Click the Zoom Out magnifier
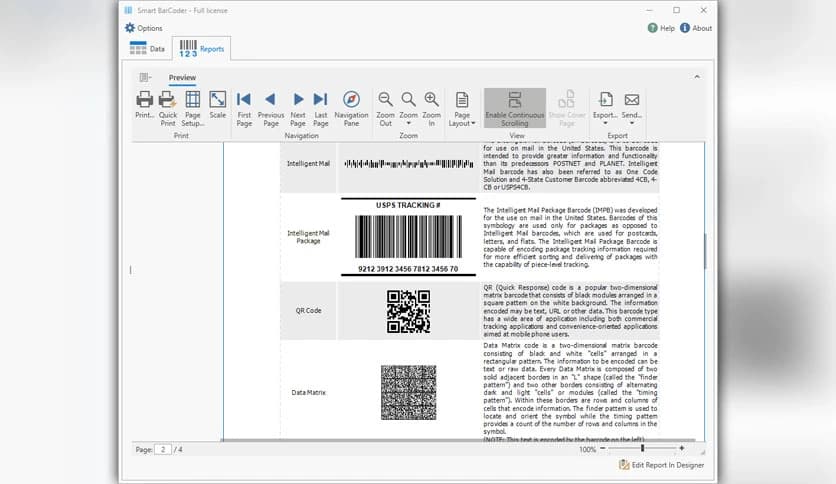Screen dimensions: 836x484 click(385, 100)
